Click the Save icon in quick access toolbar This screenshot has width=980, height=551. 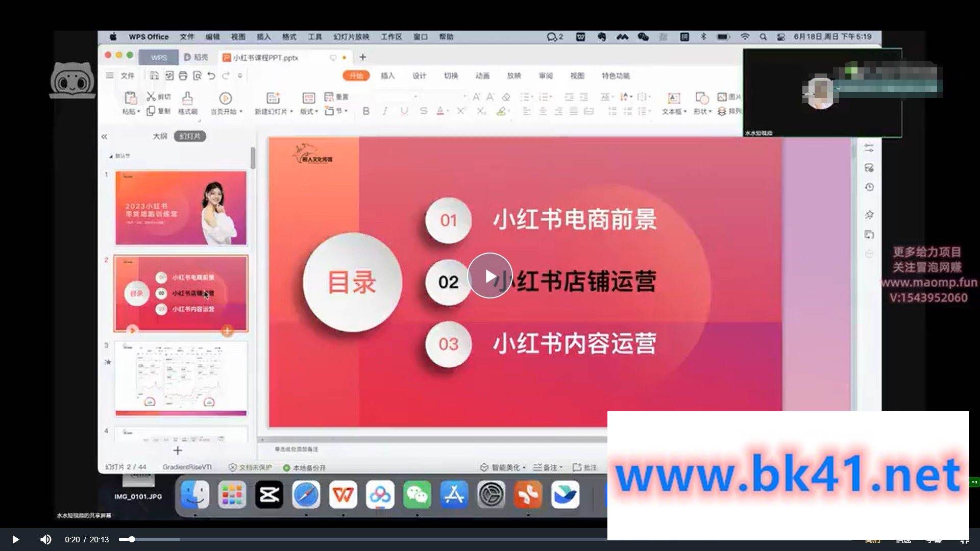[154, 76]
